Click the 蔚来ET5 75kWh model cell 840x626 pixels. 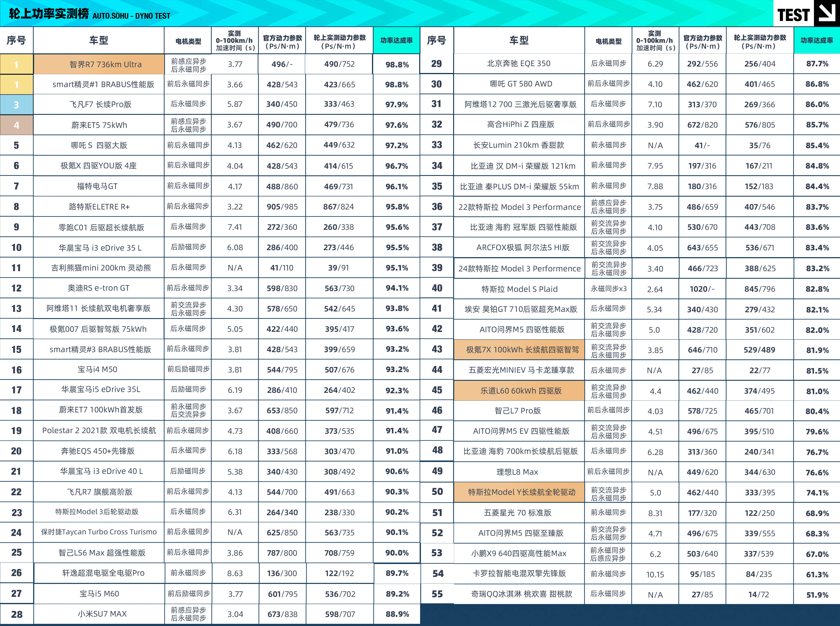pos(99,125)
